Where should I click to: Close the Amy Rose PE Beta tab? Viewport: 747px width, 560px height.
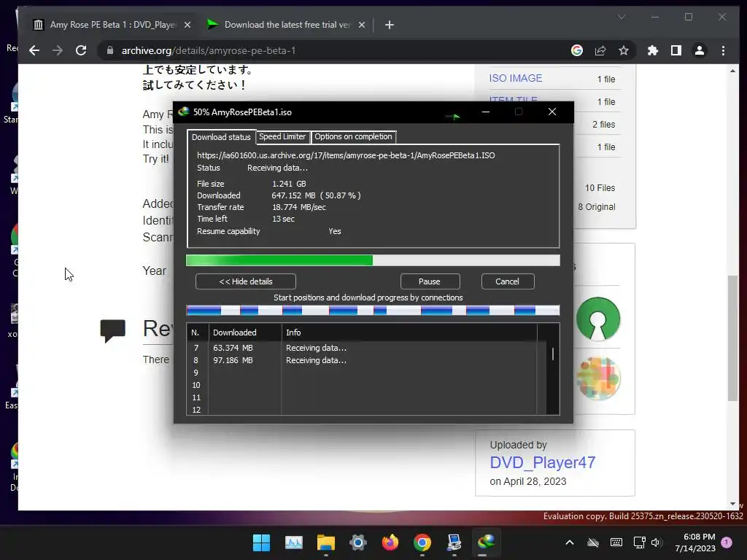187,25
